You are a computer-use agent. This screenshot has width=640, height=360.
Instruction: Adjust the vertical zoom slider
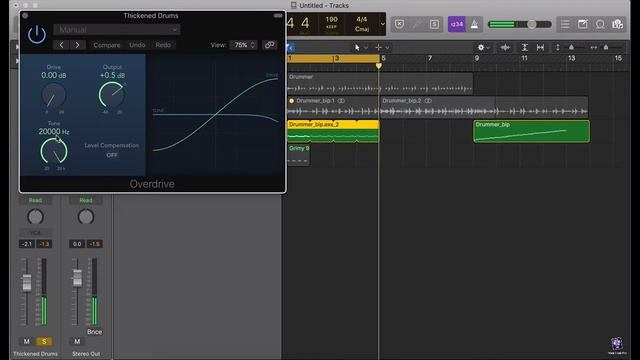pyautogui.click(x=571, y=48)
